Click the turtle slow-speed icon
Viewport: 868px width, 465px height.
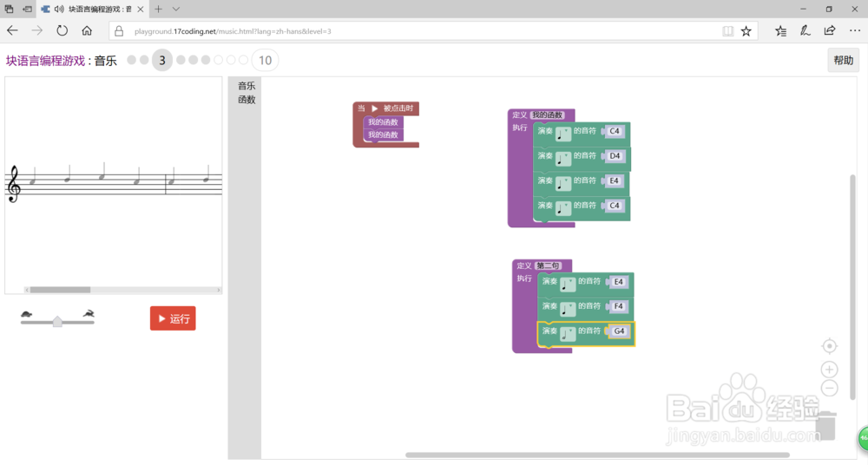(x=26, y=314)
